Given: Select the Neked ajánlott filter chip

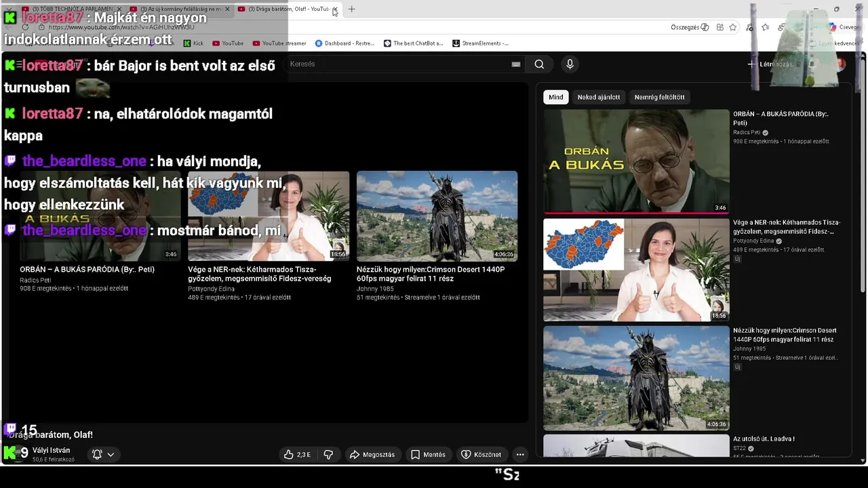Looking at the screenshot, I should point(599,97).
